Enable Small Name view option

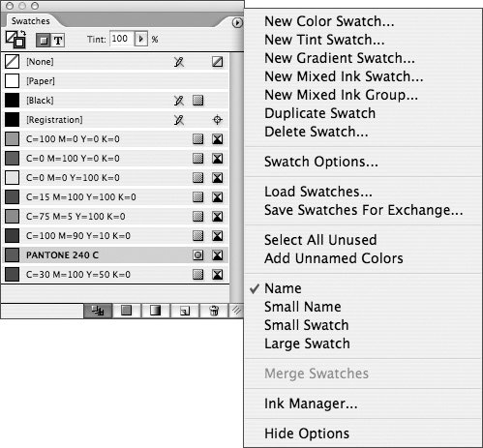[303, 307]
